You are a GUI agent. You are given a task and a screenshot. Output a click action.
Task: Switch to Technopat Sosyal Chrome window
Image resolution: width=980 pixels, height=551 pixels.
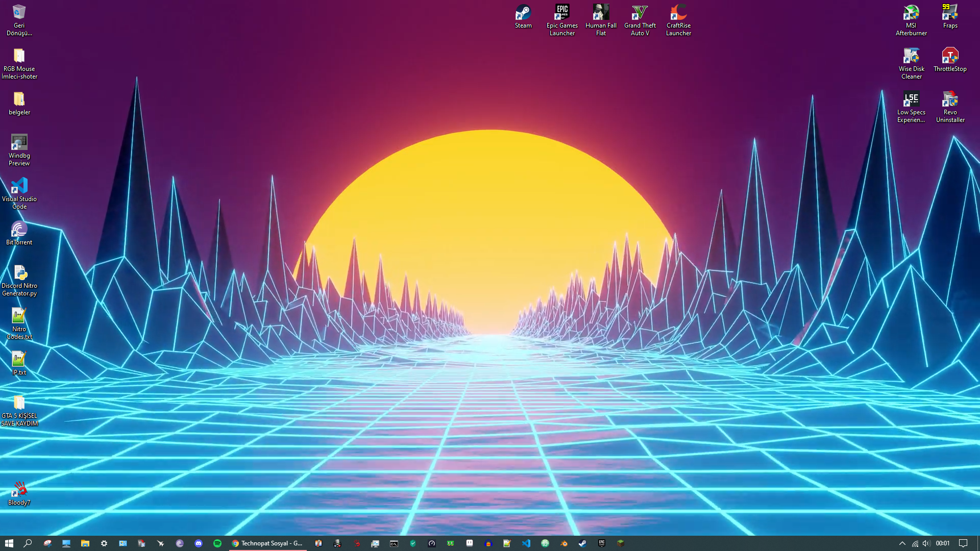(267, 543)
